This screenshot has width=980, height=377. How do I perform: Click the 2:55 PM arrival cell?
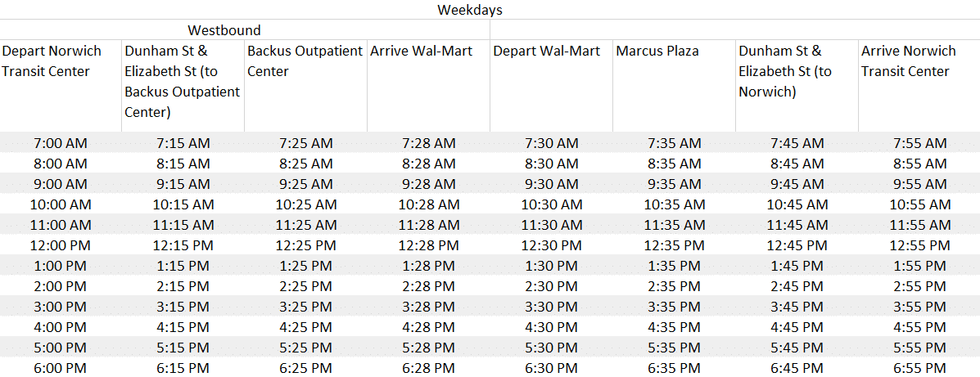(x=919, y=286)
